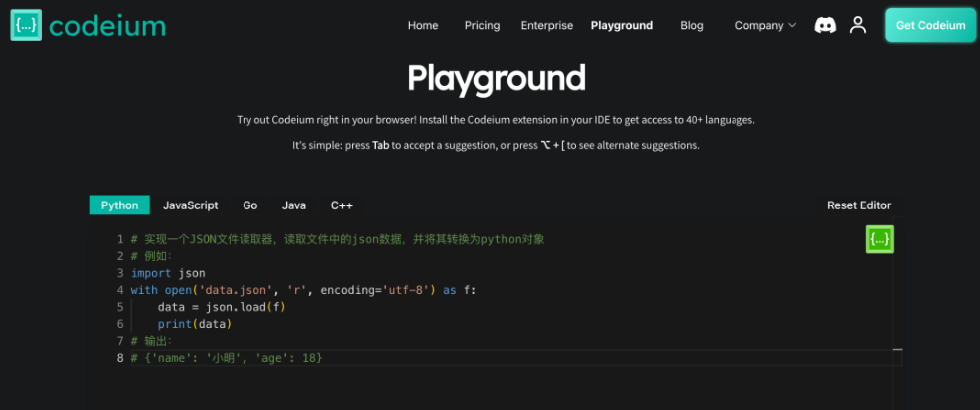The width and height of the screenshot is (980, 410).
Task: Select the JavaScript language tab
Action: coord(190,205)
